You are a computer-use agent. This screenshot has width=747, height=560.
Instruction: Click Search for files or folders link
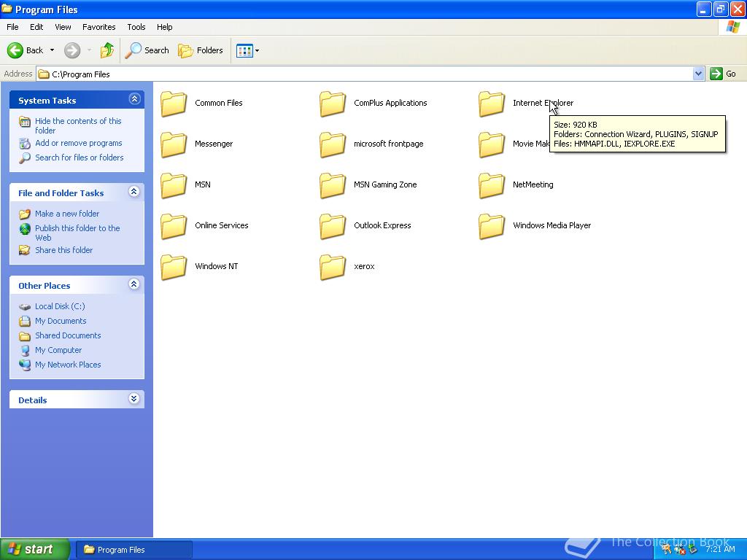(79, 157)
